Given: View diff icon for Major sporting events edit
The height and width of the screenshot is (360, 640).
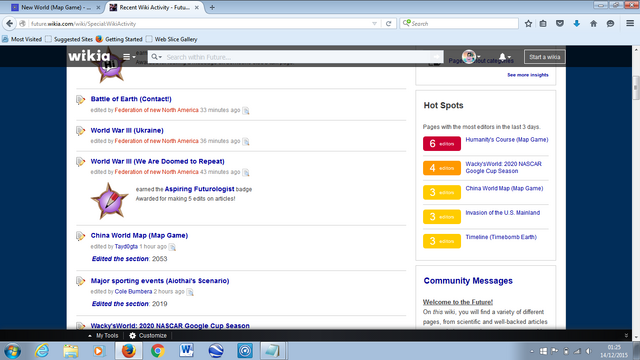Looking at the screenshot, I should point(190,292).
